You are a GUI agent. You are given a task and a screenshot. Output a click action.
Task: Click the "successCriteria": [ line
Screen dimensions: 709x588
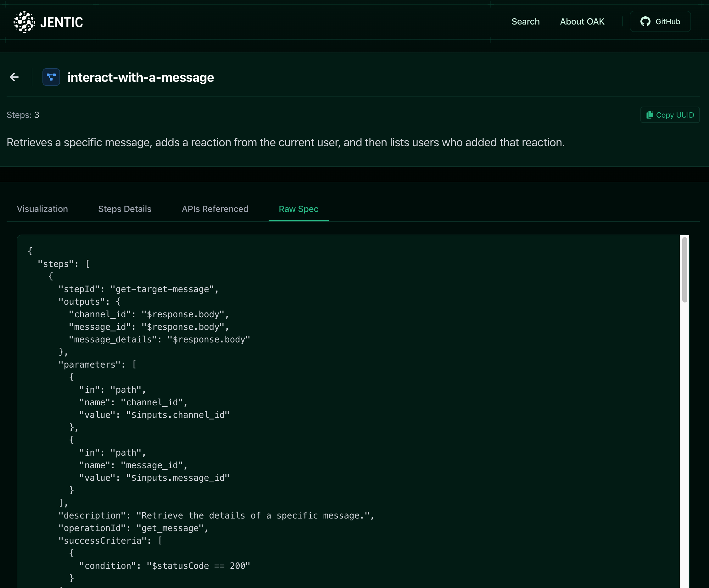[x=110, y=541]
